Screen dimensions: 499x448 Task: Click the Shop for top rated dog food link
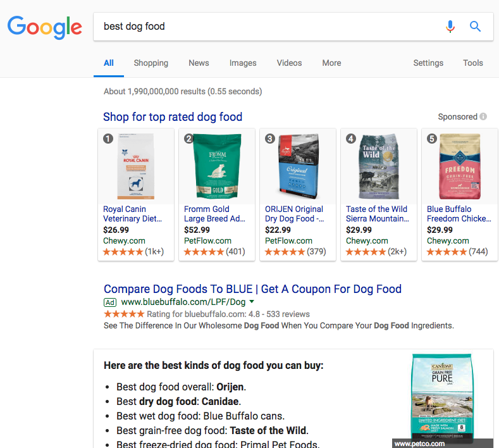[x=173, y=117]
